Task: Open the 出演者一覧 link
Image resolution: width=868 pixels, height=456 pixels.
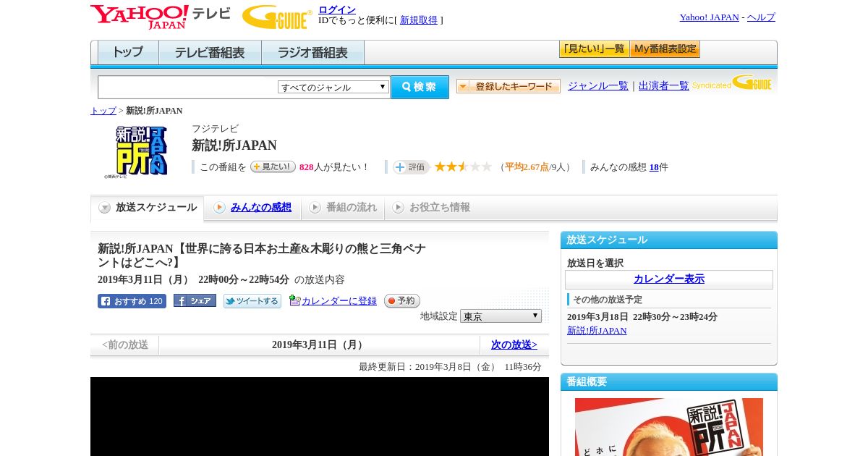Action: coord(664,85)
